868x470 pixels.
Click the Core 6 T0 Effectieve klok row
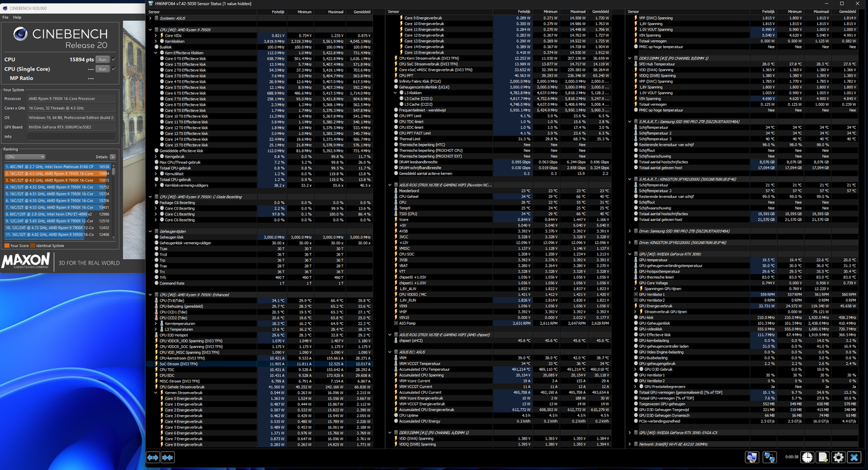(265, 93)
